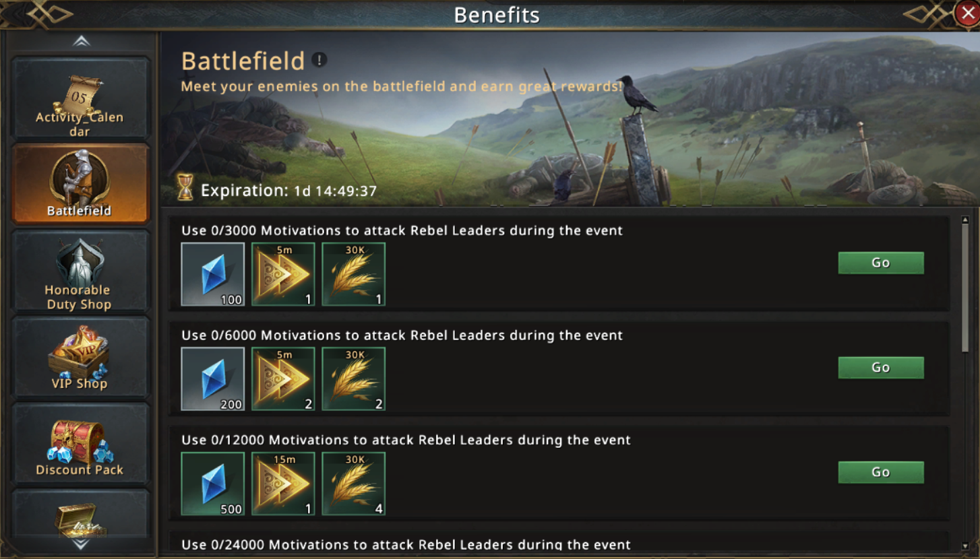Click the task list scrollbar down arrow
The width and height of the screenshot is (980, 559).
point(965,546)
